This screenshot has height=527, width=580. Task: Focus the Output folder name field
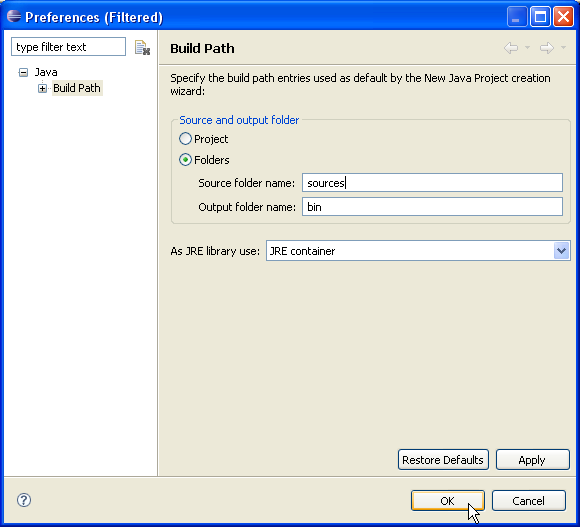point(432,207)
